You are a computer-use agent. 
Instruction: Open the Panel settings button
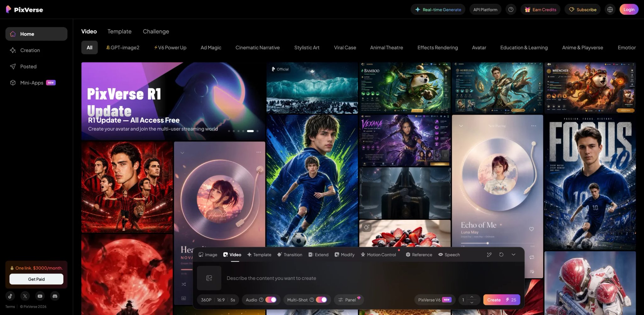tap(348, 300)
